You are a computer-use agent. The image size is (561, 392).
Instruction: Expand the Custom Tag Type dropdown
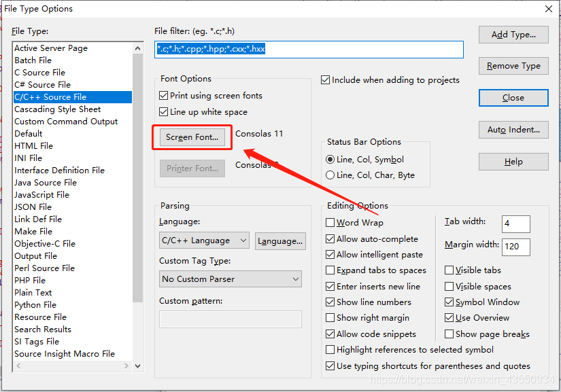click(x=231, y=279)
